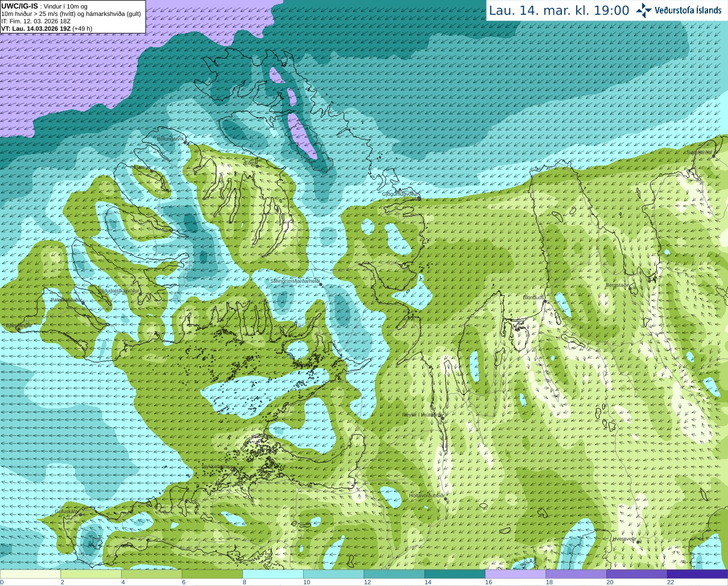Image resolution: width=728 pixels, height=586 pixels.
Task: Click the Veðurstofa Íslands name text
Action: 688,10
